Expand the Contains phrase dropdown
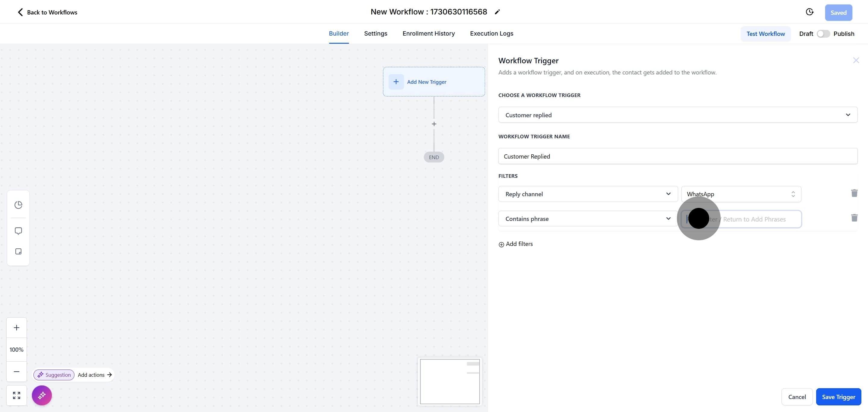Screen dimensions: 868x412 coord(588,219)
